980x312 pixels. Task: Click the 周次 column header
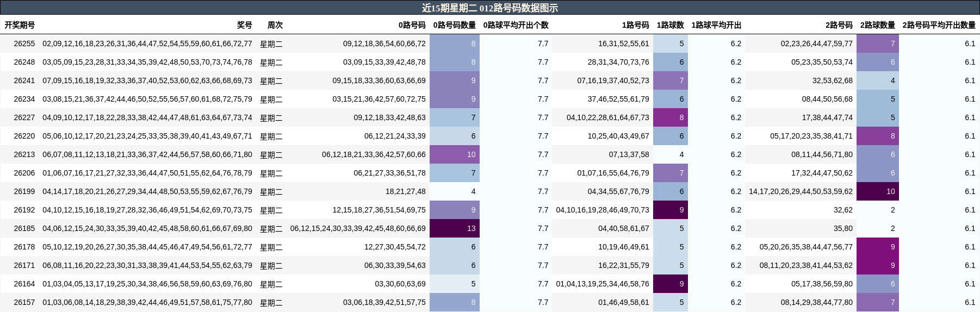275,25
